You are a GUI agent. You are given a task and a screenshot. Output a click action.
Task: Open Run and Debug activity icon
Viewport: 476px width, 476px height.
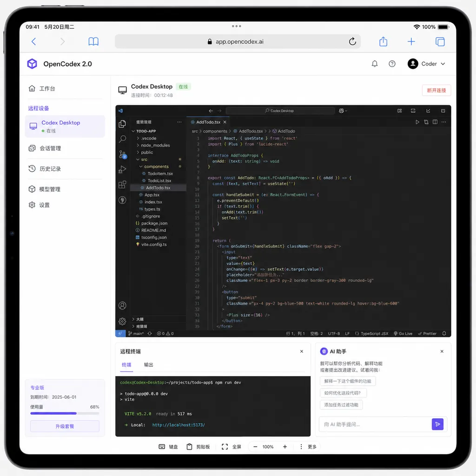coord(122,169)
